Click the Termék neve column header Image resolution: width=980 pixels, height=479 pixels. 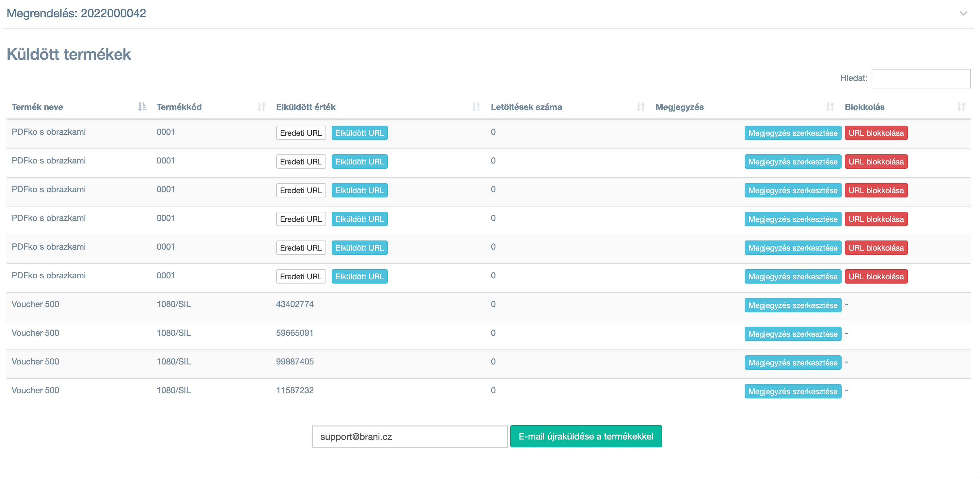pos(37,107)
